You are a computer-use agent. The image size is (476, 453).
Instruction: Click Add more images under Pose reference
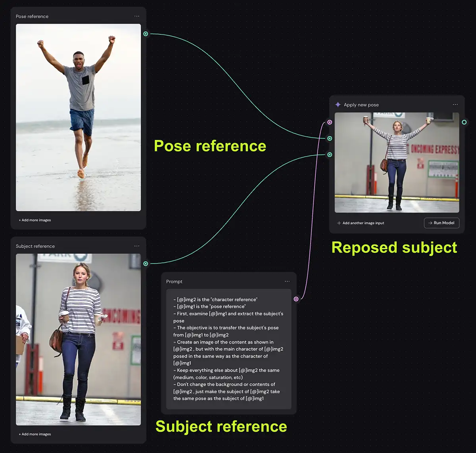35,220
